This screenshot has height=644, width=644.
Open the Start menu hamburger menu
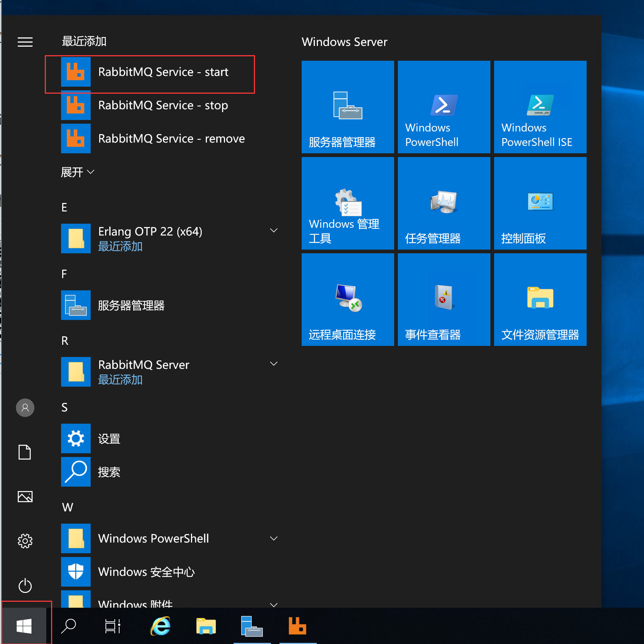click(25, 42)
